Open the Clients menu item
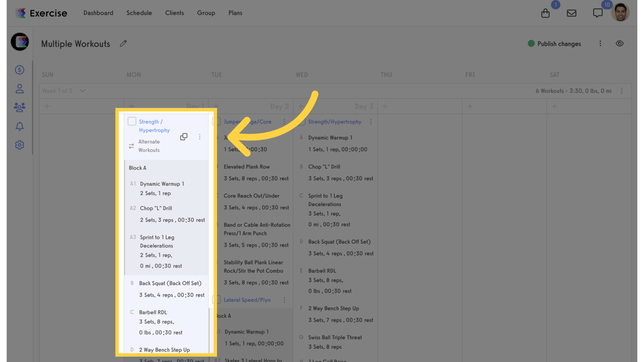Viewport: 644px width, 362px height. pyautogui.click(x=174, y=13)
